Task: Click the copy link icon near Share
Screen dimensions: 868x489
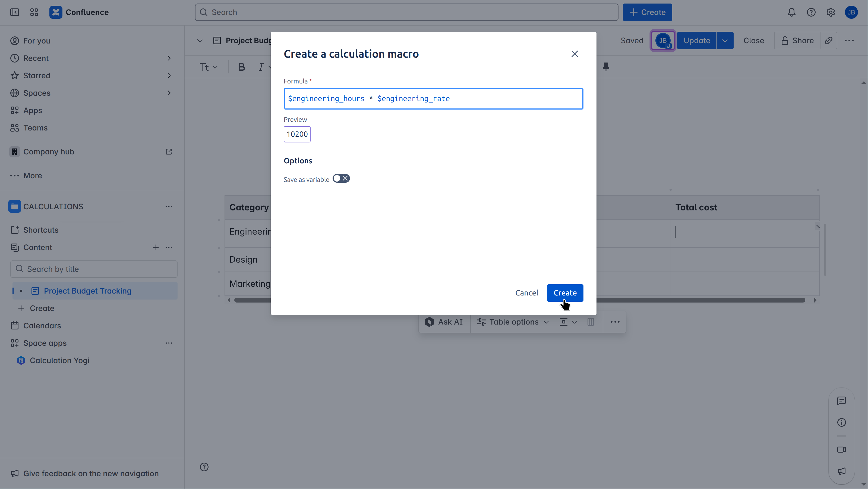Action: (829, 41)
